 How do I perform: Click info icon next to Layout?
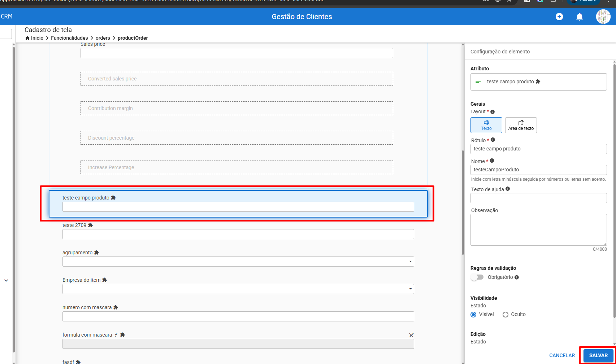tap(493, 112)
